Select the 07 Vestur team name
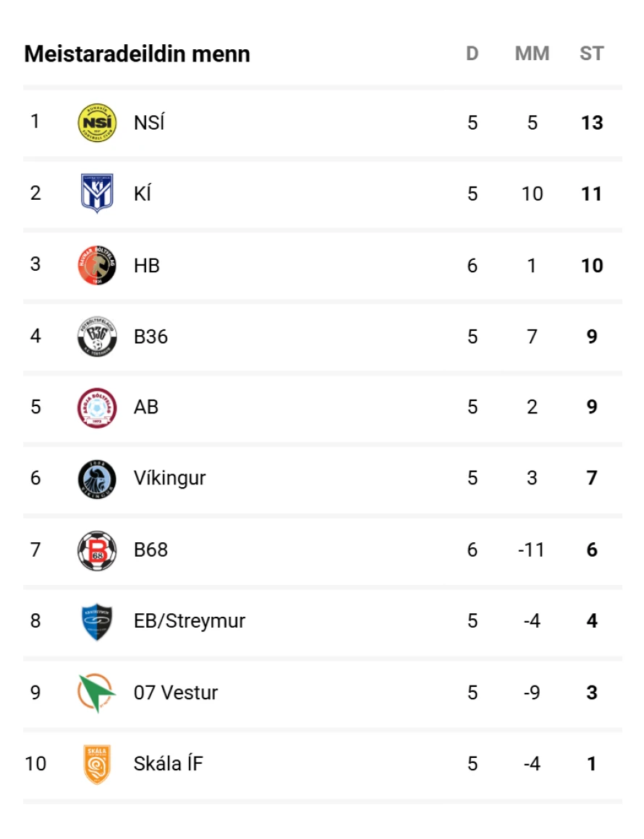This screenshot has height=839, width=644. click(176, 693)
